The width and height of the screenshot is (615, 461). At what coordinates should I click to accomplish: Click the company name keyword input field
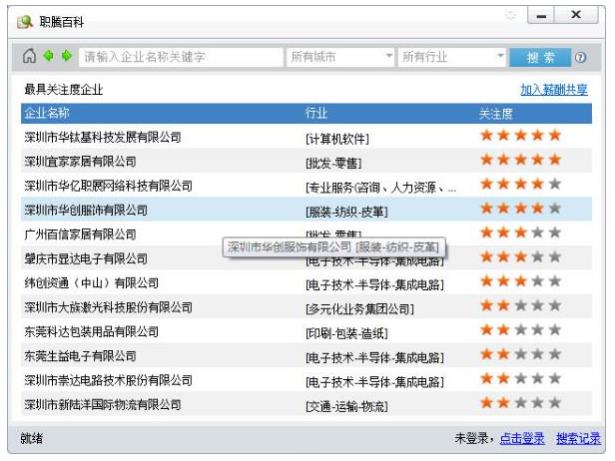180,57
